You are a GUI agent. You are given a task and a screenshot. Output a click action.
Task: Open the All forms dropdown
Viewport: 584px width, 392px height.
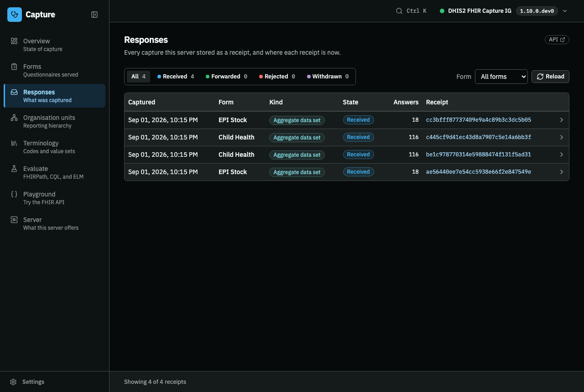[x=501, y=77]
